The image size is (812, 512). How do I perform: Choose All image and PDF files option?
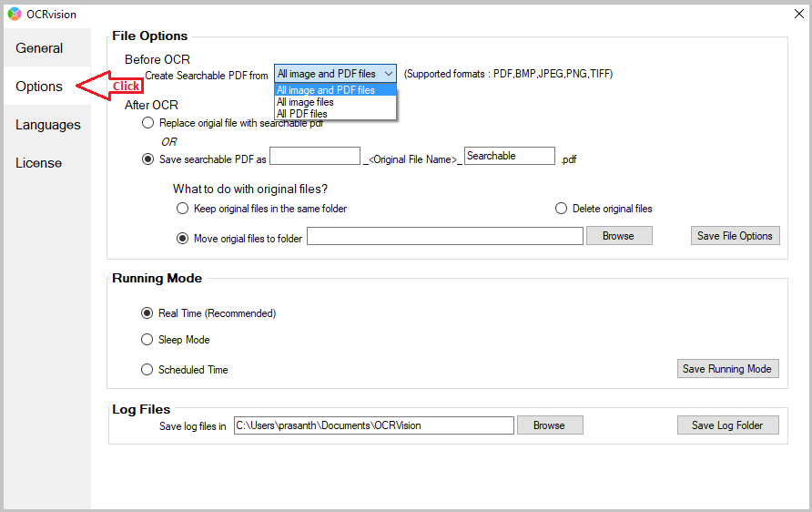point(336,90)
